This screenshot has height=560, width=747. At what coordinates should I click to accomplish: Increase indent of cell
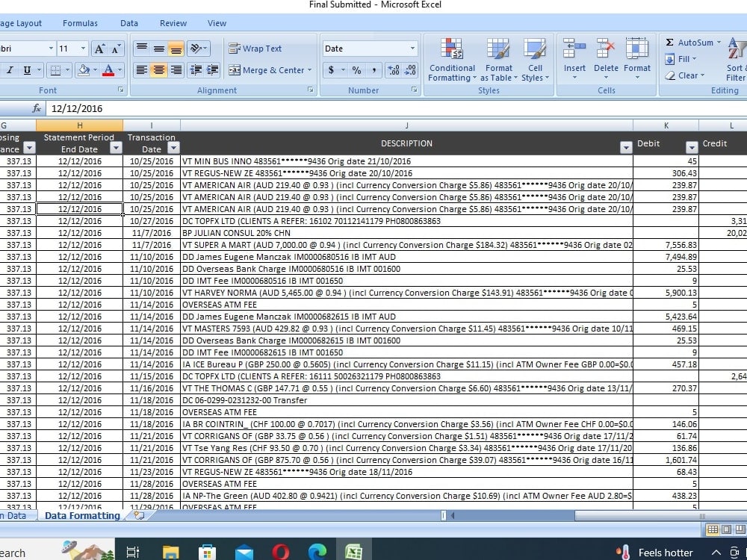[212, 70]
